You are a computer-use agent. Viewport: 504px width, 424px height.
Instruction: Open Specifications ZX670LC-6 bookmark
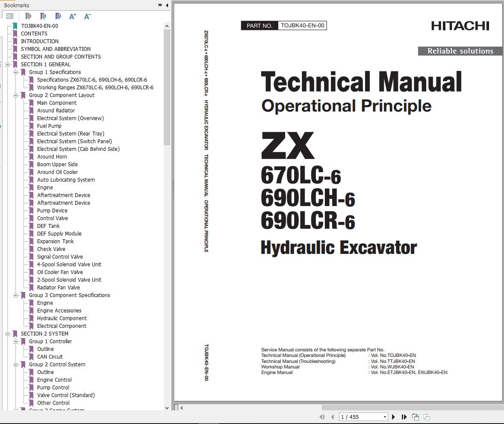[92, 80]
